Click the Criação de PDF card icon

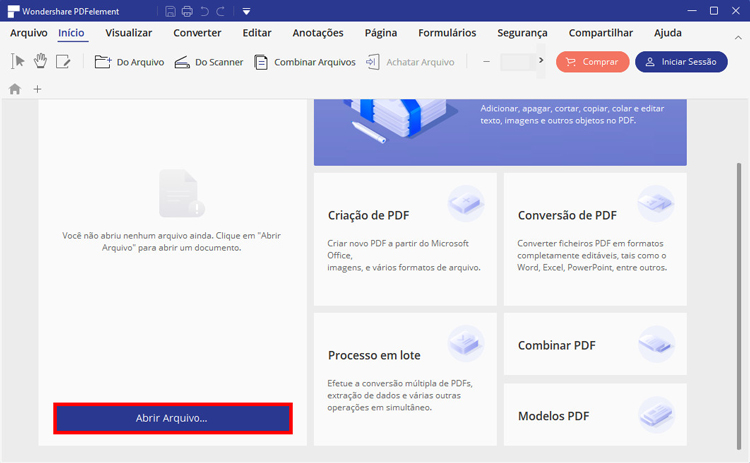click(x=466, y=203)
